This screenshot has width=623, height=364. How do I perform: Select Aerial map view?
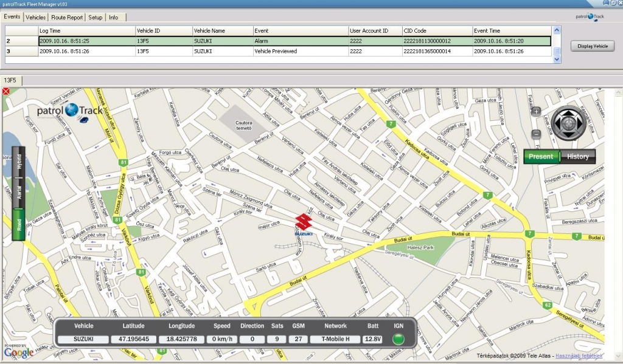(18, 193)
